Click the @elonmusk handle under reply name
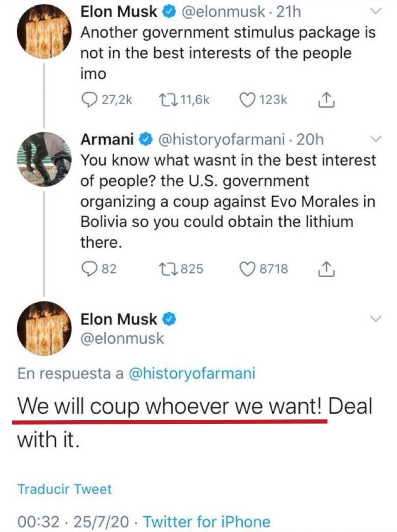 [122, 338]
